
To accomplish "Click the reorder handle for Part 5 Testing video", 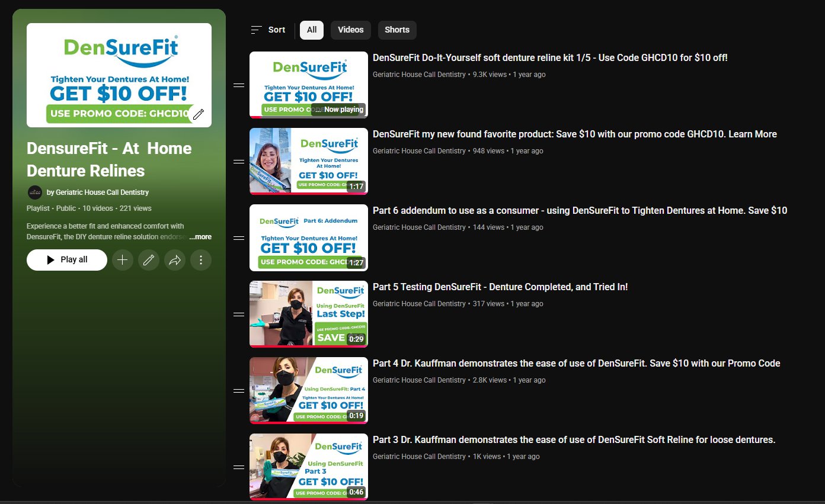I will [239, 314].
